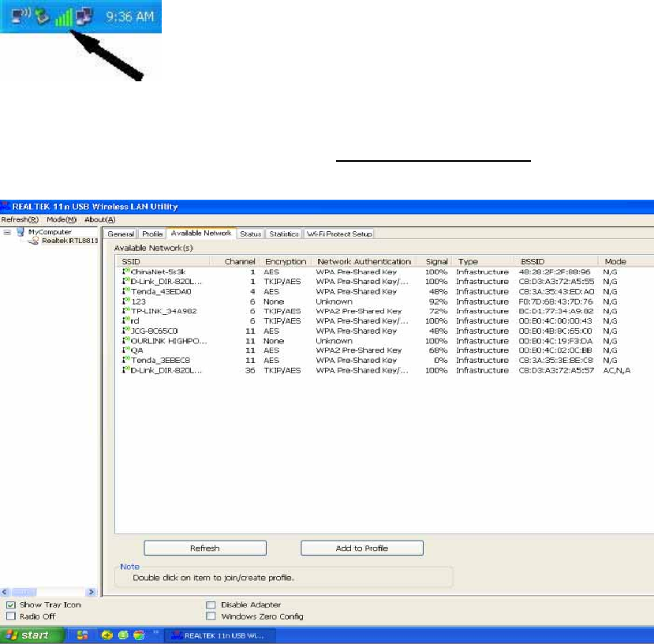Open the About(A) menu
654x644 pixels.
[x=99, y=219]
